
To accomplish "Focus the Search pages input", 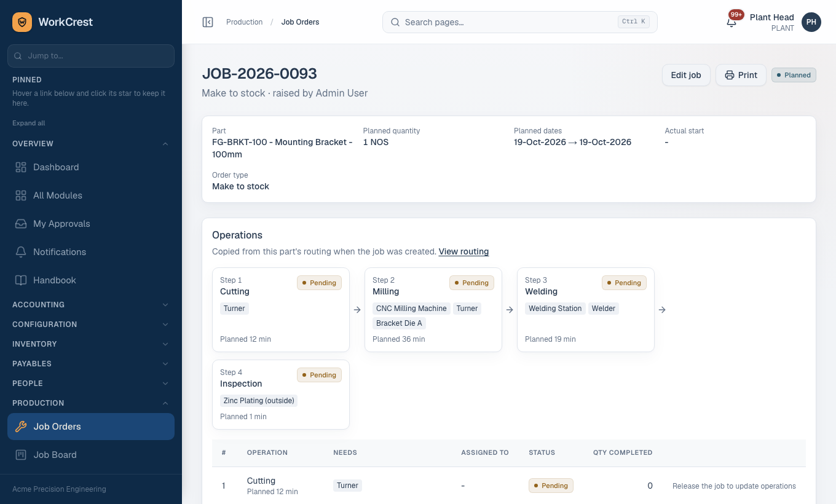I will click(x=520, y=22).
